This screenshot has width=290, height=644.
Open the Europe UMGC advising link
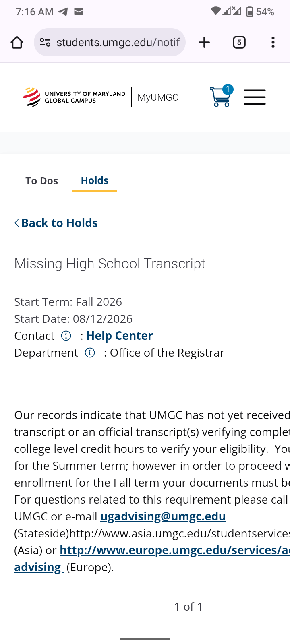(174, 550)
